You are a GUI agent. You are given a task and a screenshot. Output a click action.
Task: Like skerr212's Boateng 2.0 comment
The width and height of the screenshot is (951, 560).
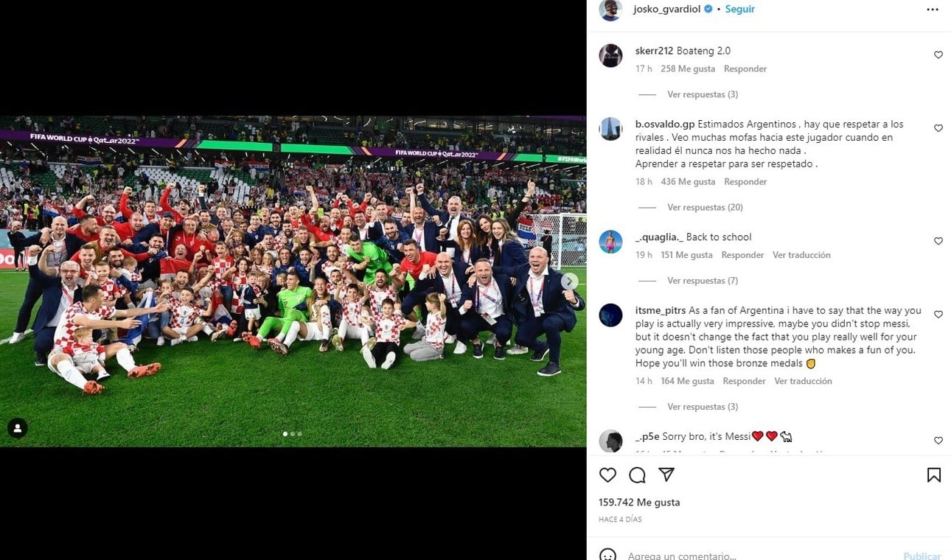point(938,55)
